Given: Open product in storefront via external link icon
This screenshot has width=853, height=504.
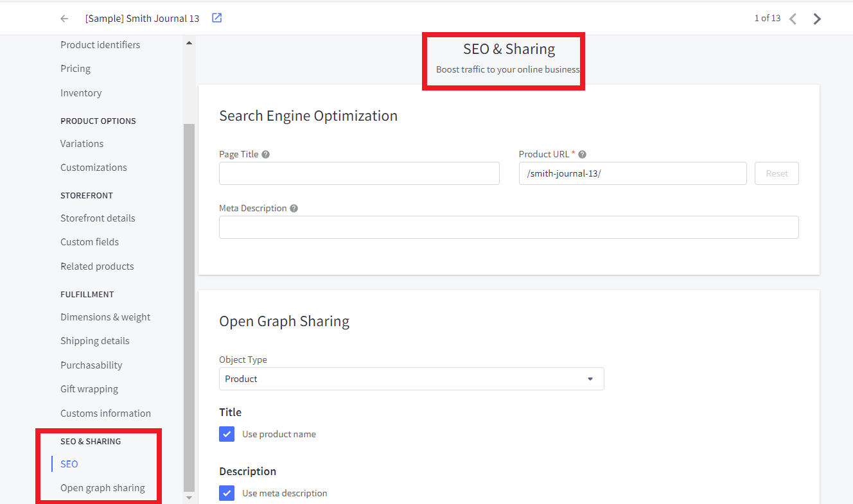Looking at the screenshot, I should click(x=217, y=18).
